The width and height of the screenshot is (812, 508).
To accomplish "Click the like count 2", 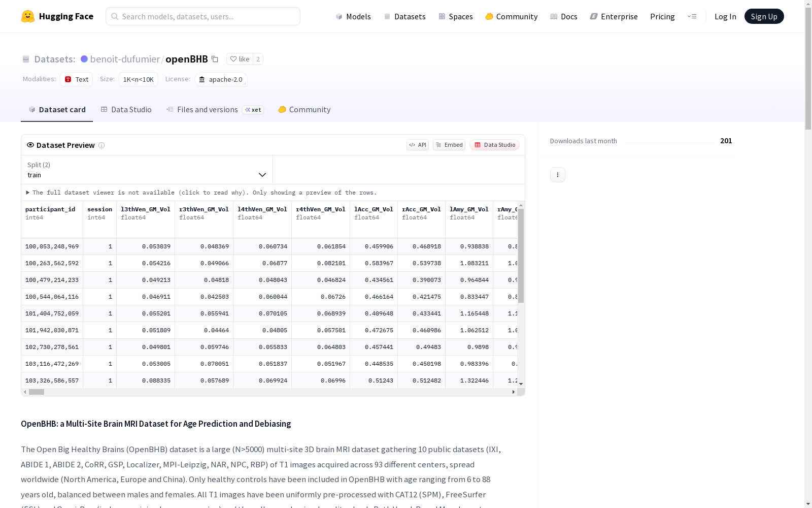I will (x=258, y=59).
